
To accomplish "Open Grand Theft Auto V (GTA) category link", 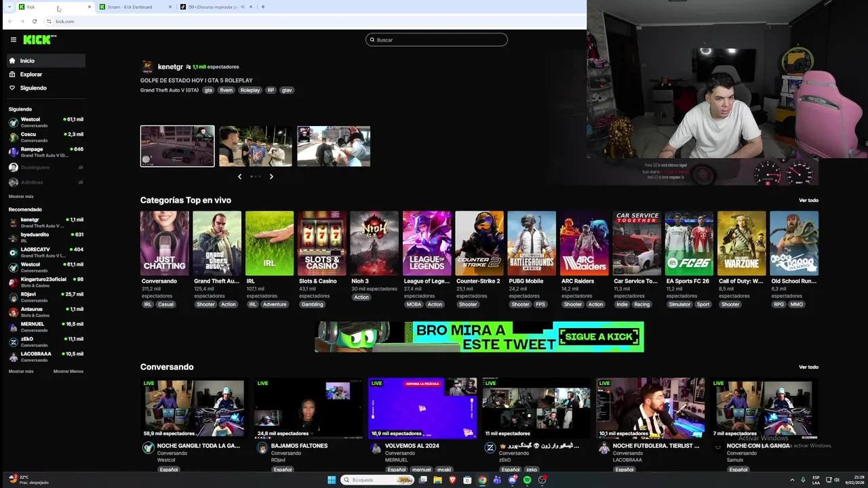I will pyautogui.click(x=170, y=90).
